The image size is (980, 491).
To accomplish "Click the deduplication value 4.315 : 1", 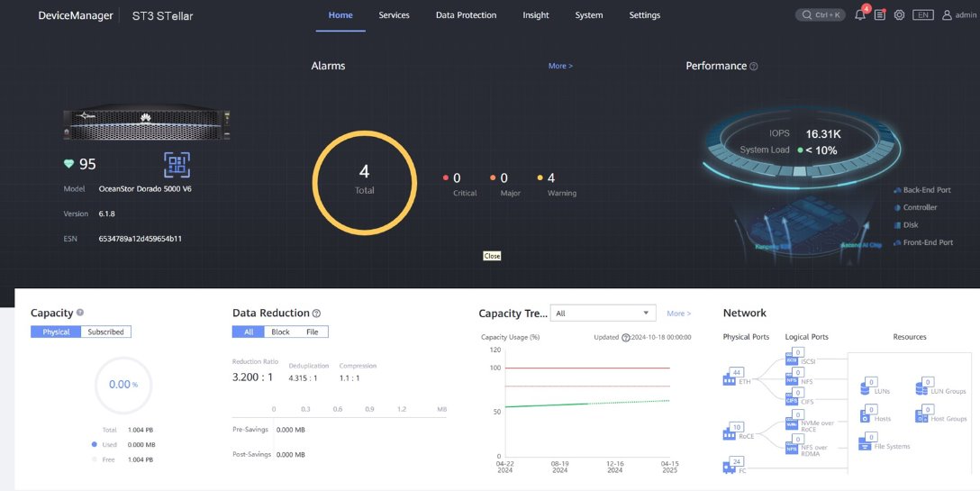I will coord(304,378).
